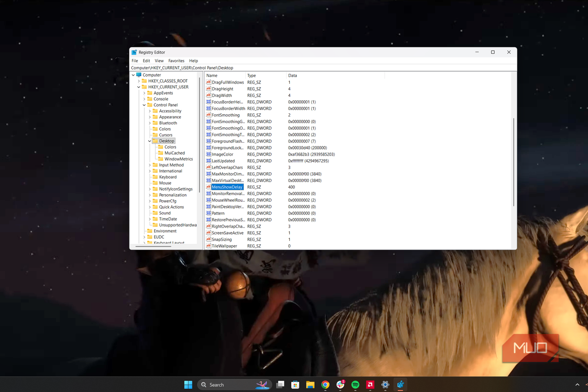
Task: Open the View menu
Action: pyautogui.click(x=159, y=61)
